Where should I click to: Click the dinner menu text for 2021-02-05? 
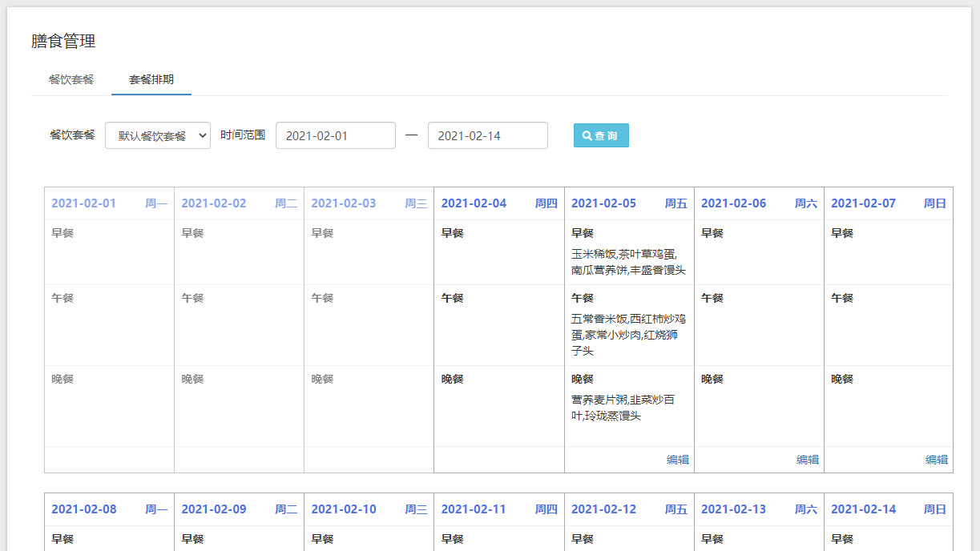pos(623,408)
